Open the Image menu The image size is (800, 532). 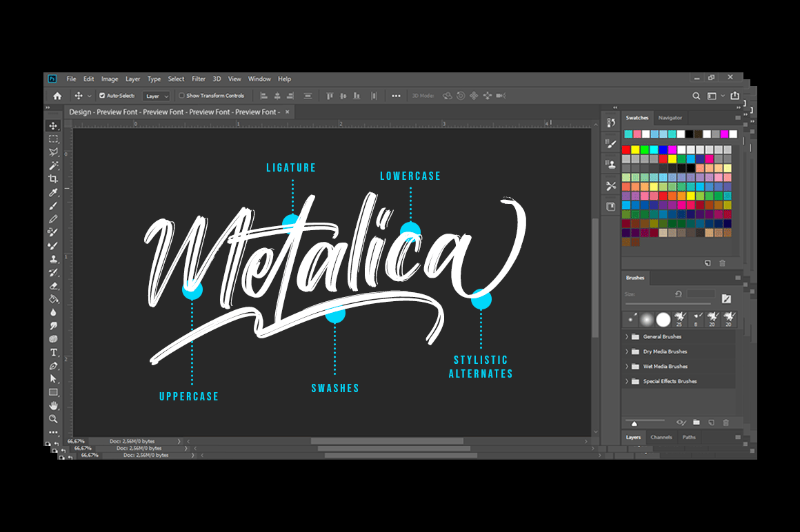pyautogui.click(x=110, y=79)
